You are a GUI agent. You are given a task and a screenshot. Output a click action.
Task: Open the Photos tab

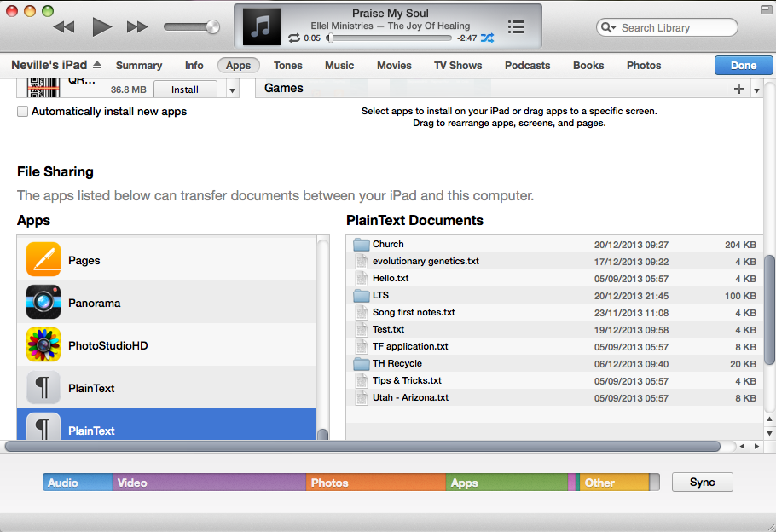click(x=644, y=66)
